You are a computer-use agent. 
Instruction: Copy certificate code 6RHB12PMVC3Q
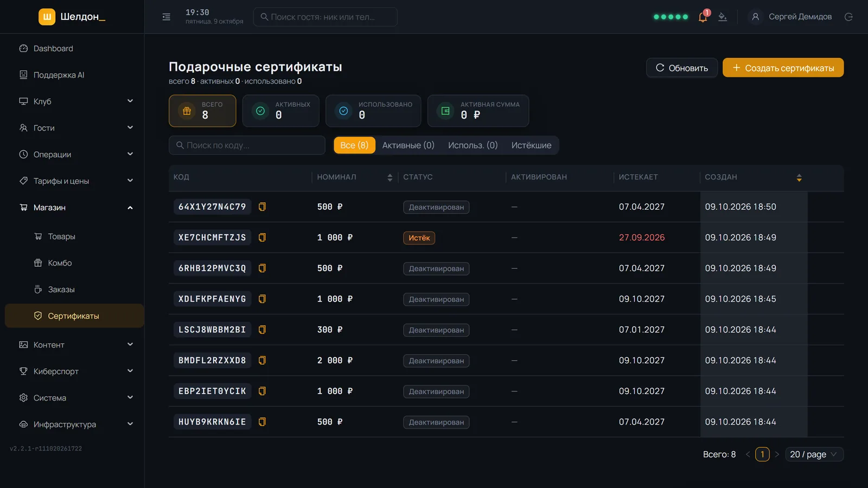pyautogui.click(x=262, y=268)
